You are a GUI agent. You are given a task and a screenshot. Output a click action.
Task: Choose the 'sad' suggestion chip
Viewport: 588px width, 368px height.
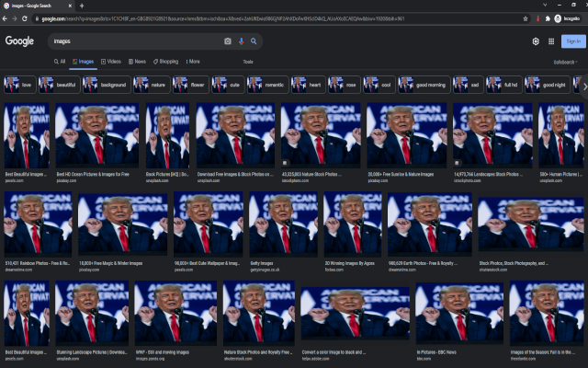tap(469, 85)
